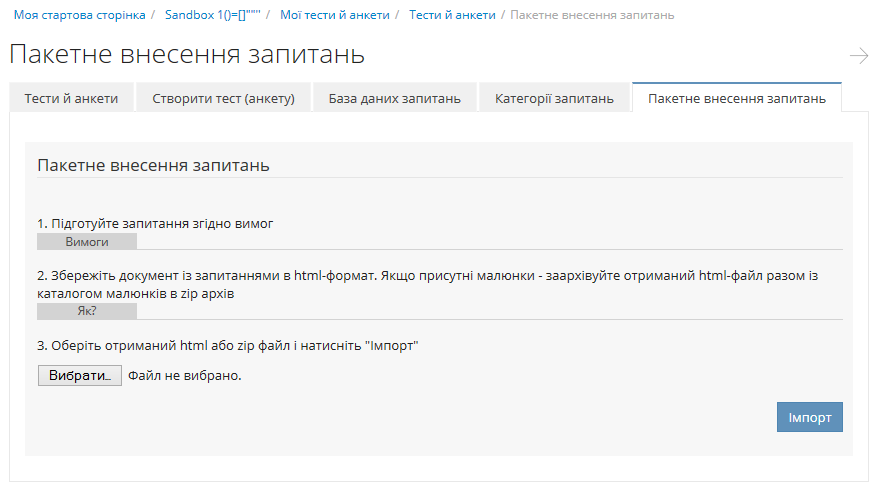
Task: Click 'Тести й анкети' in the breadcrumb
Action: tap(452, 15)
